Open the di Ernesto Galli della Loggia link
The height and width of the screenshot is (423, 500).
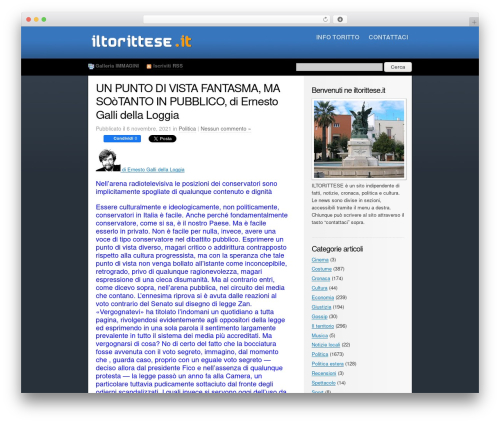(153, 170)
